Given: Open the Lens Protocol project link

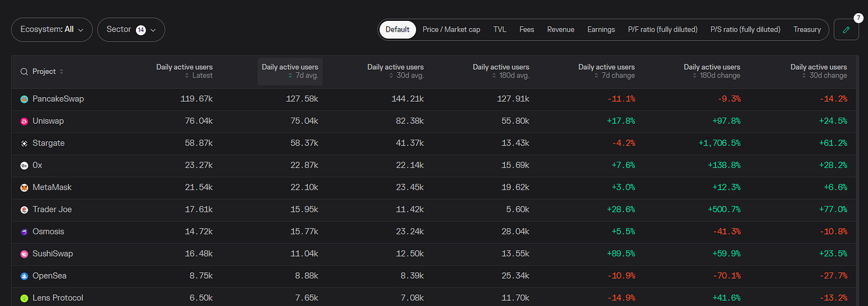Looking at the screenshot, I should (58, 298).
